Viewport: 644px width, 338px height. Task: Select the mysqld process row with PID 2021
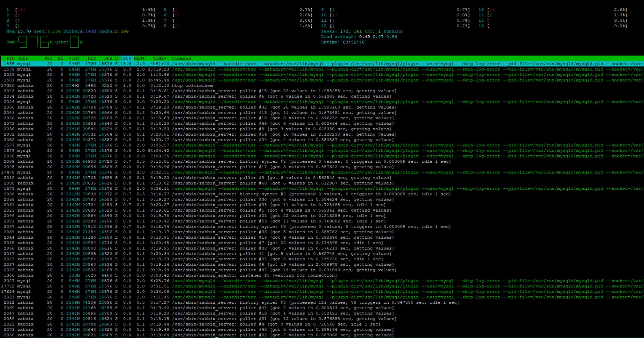(x=322, y=297)
